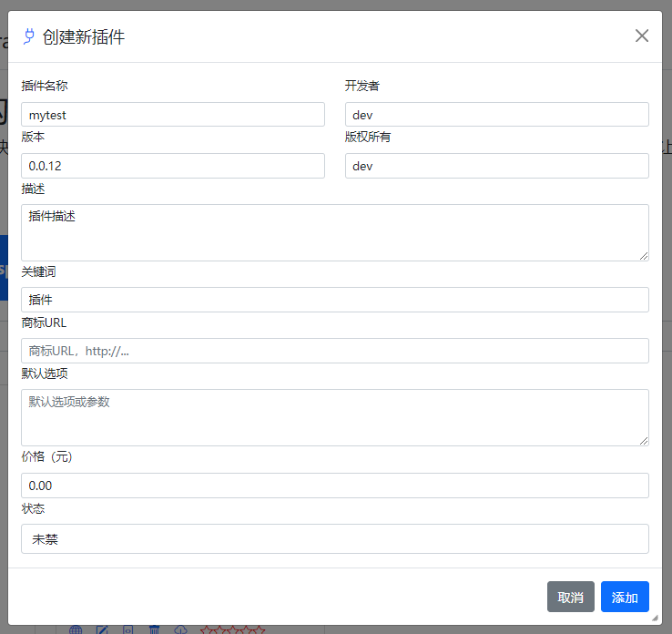Click the plug icon beside 创建新插件 title

(29, 36)
